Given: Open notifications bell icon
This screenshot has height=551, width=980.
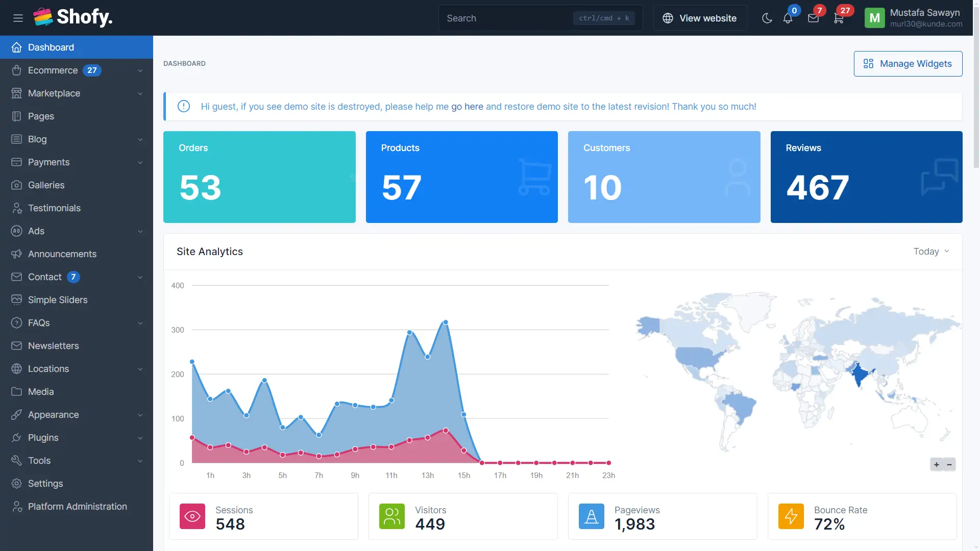Looking at the screenshot, I should (788, 18).
